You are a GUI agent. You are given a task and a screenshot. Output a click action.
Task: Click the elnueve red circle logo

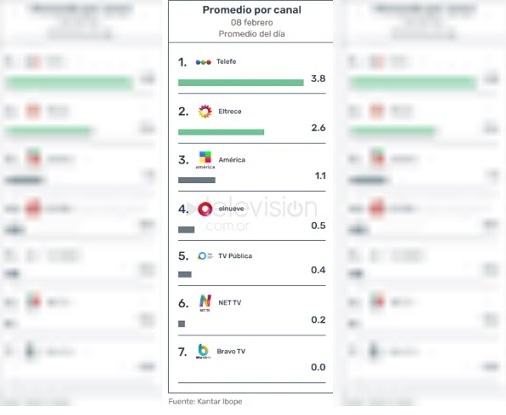(x=205, y=209)
